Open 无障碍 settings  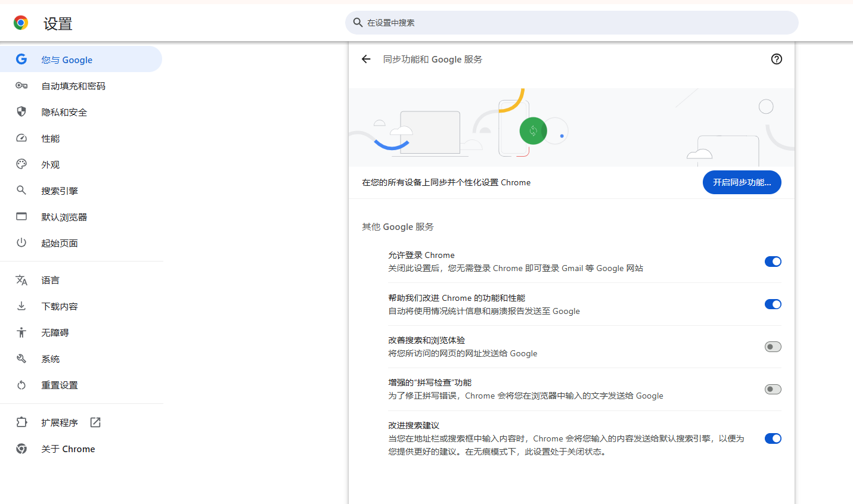[81, 332]
